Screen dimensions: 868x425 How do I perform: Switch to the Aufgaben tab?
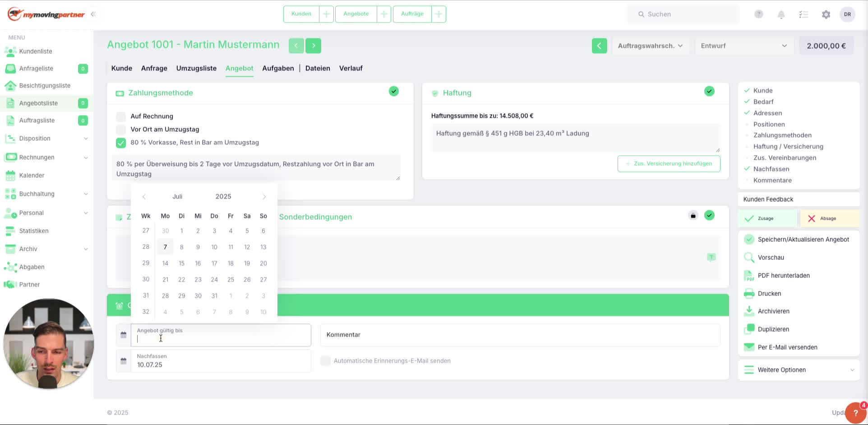coord(278,69)
